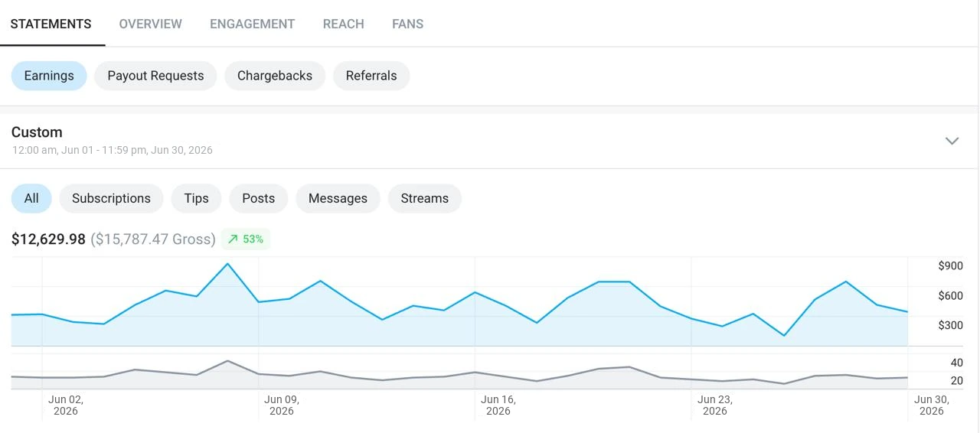
Task: Expand the Custom date range chevron
Action: pyautogui.click(x=952, y=141)
